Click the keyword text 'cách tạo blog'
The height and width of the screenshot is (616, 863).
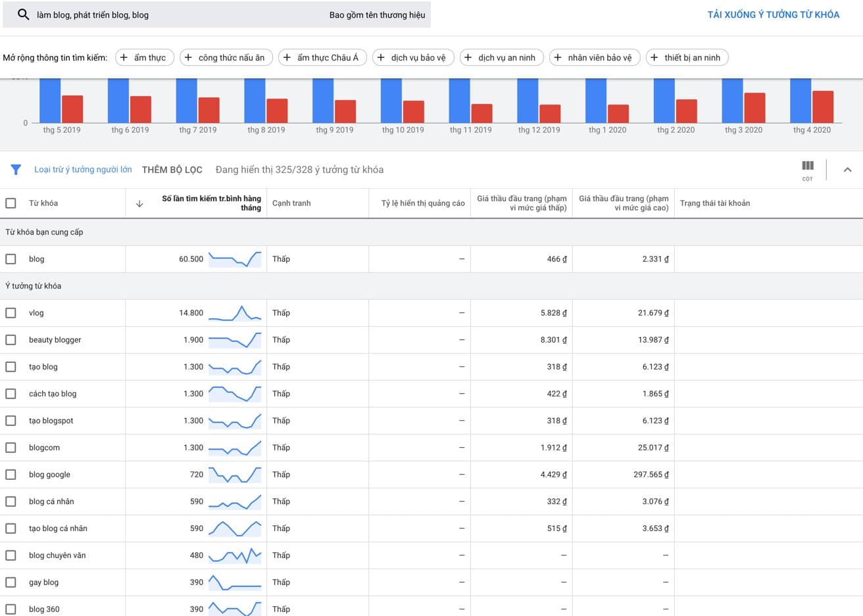coord(53,394)
